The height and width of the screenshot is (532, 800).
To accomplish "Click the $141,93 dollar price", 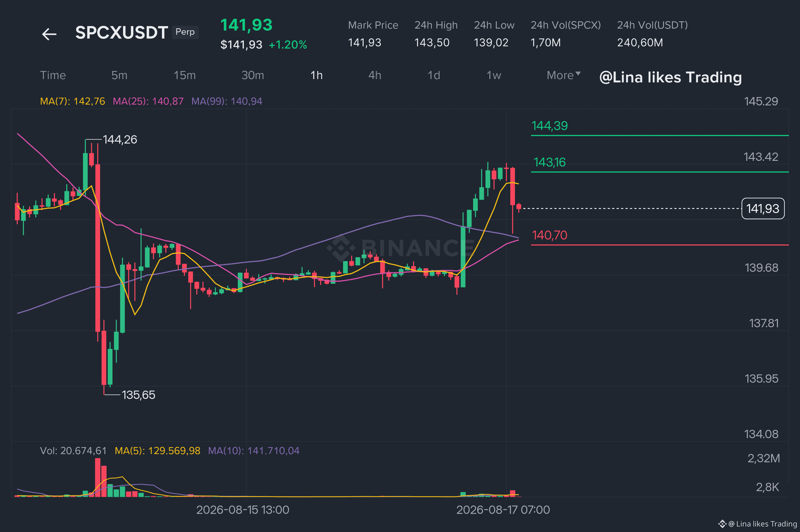I will click(x=242, y=45).
